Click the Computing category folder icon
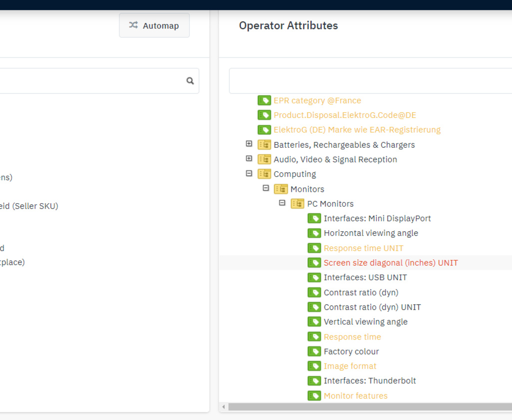Screen dimensions: 512x420 (x=264, y=174)
